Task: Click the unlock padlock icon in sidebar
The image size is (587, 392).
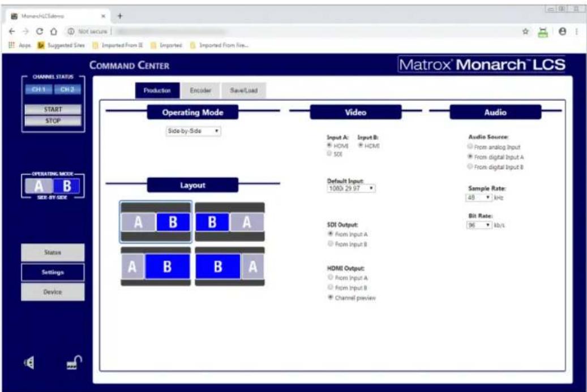Action: click(x=74, y=362)
